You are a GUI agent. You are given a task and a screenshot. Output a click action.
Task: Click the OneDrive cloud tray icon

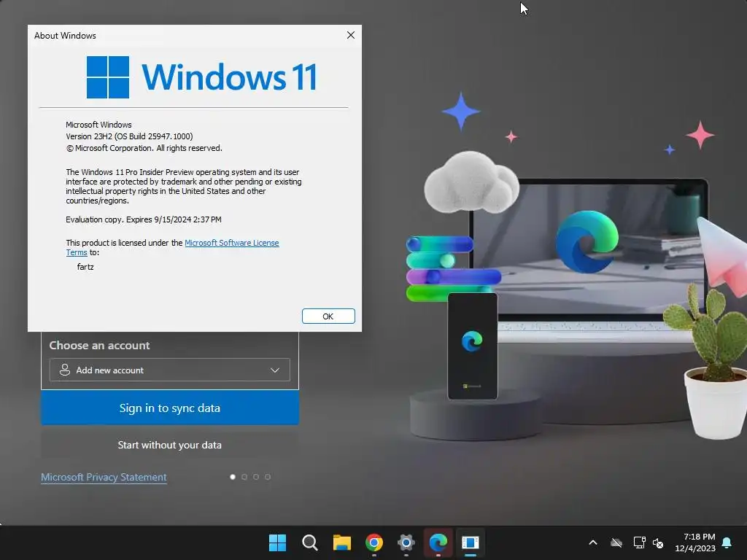pyautogui.click(x=616, y=542)
